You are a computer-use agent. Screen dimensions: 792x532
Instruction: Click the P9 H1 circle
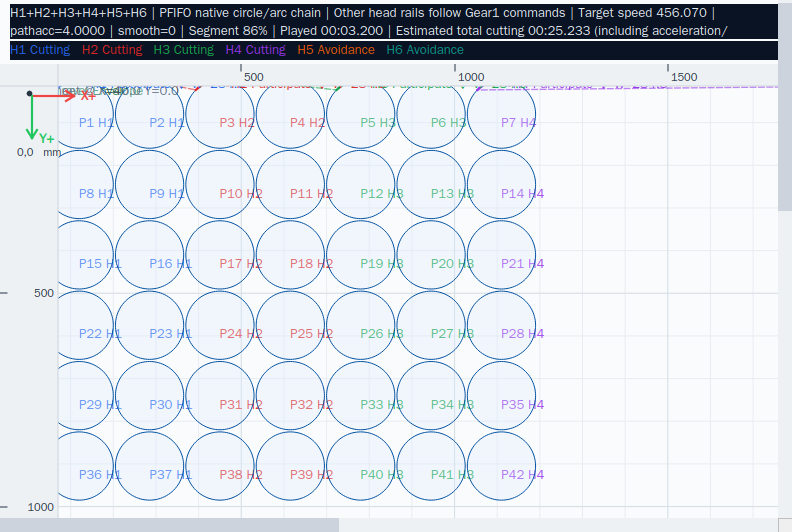(x=150, y=184)
